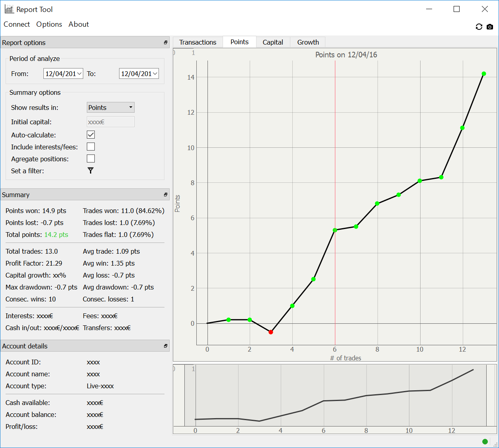This screenshot has width=499, height=448.
Task: Click the Initial capital input field
Action: point(110,122)
